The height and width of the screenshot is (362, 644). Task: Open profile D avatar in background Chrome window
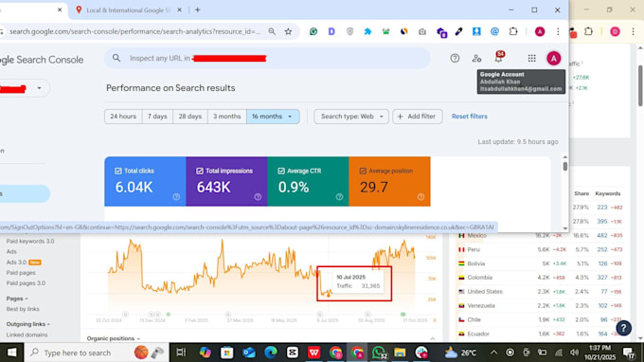[x=615, y=31]
